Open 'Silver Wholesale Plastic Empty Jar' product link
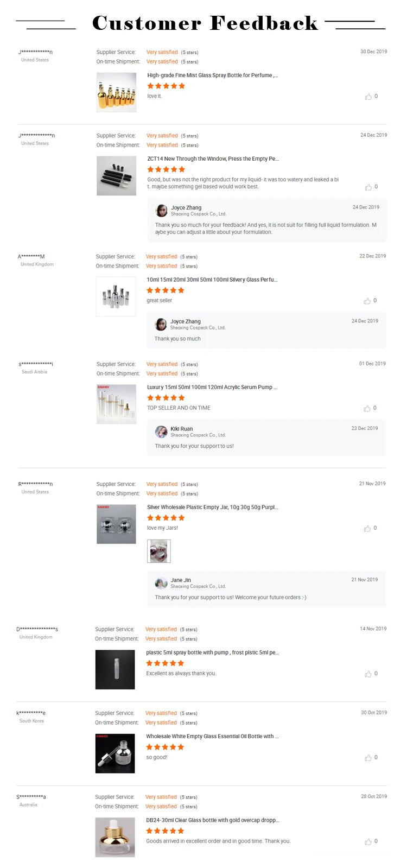 [212, 508]
